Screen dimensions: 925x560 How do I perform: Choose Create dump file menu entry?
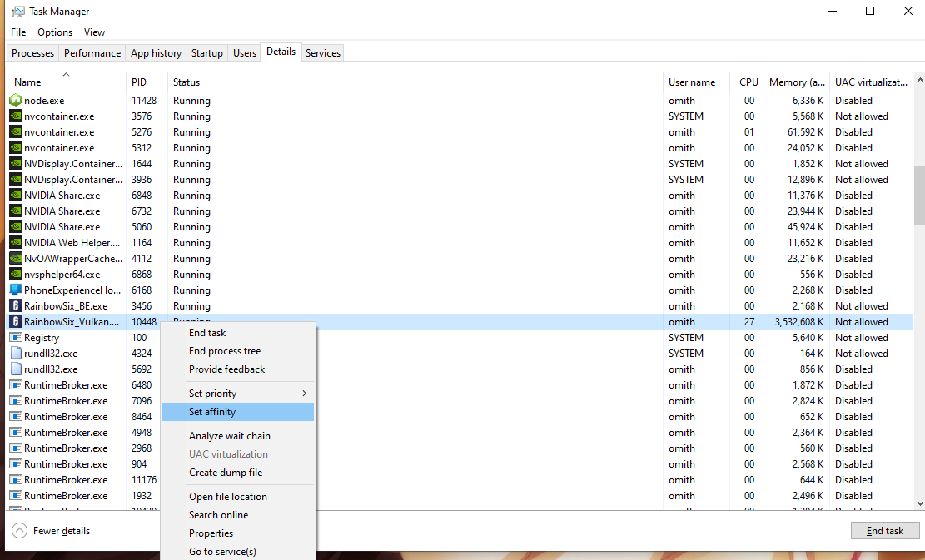pos(238,472)
